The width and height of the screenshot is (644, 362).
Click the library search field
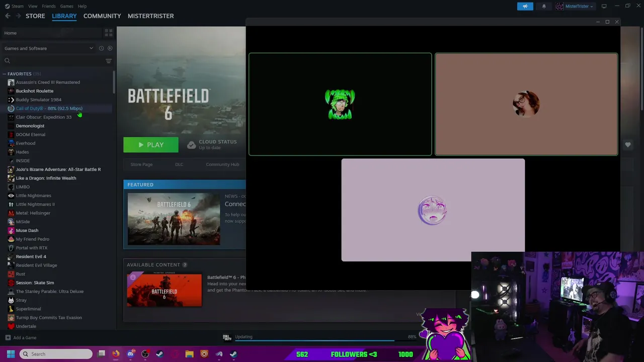(x=53, y=61)
